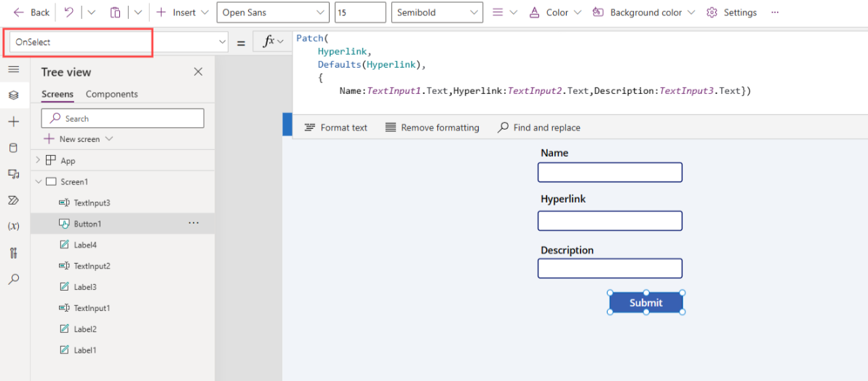Screen dimensions: 868x381
Task: Click the Undo icon in the toolbar
Action: 69,12
